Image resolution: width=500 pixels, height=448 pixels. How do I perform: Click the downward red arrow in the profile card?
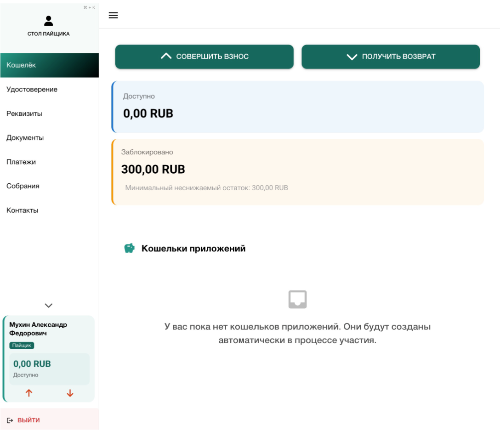(x=70, y=393)
